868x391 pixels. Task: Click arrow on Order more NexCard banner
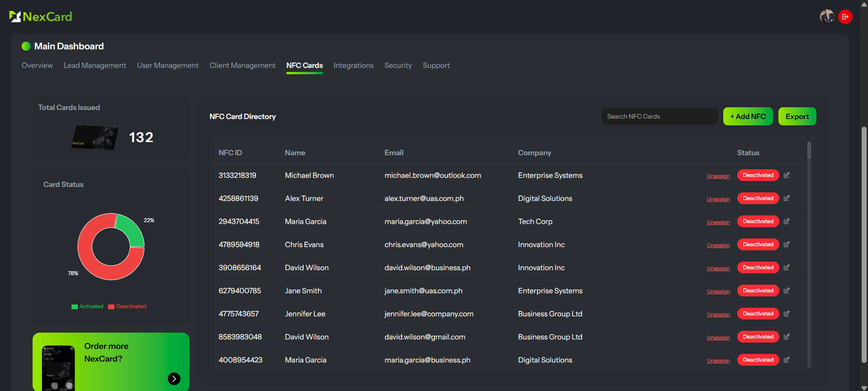click(174, 379)
